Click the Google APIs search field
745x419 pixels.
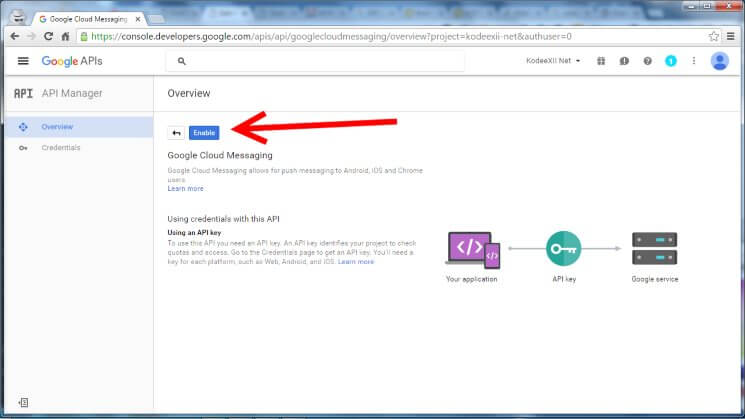[315, 61]
